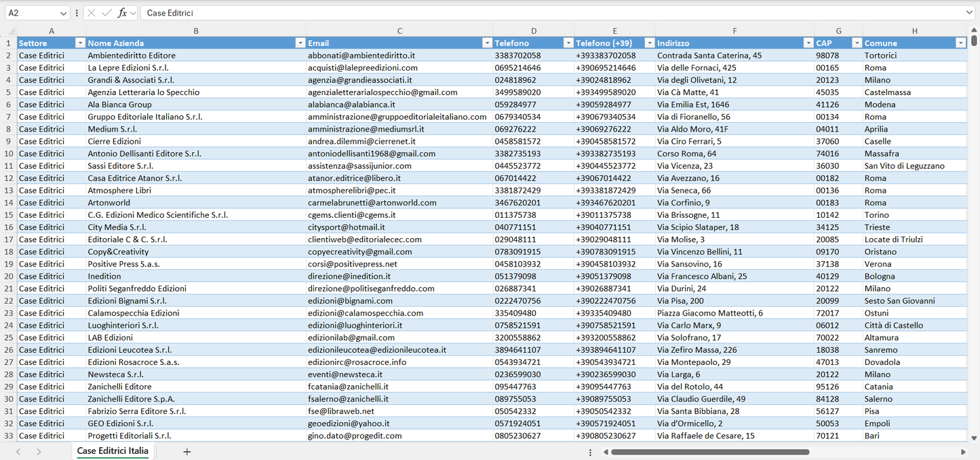Click the scroll right arrow at bottom
This screenshot has width=980, height=460.
point(963,452)
